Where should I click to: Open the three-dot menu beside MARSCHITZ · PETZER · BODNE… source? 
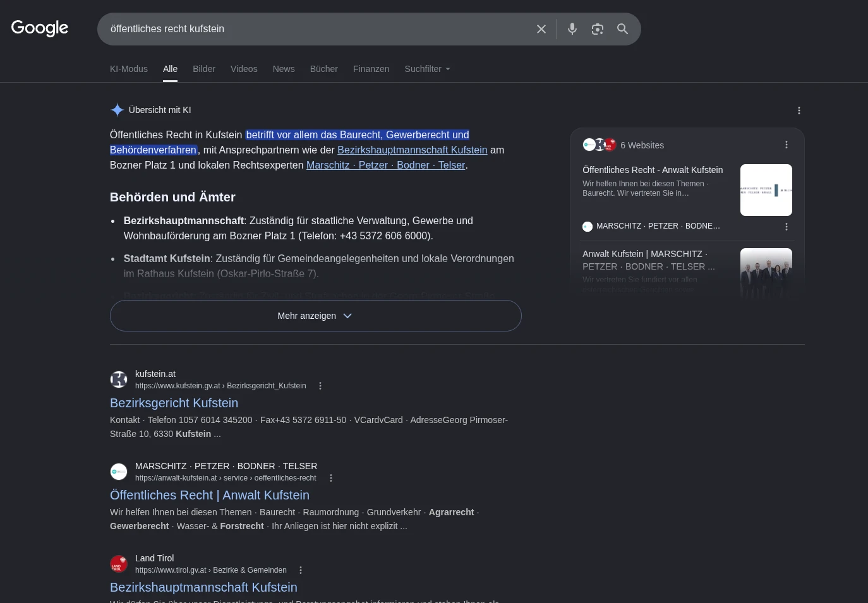(x=787, y=227)
